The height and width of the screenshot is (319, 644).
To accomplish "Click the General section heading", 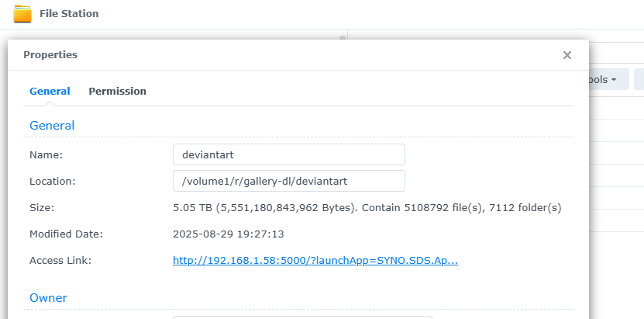I will click(52, 126).
